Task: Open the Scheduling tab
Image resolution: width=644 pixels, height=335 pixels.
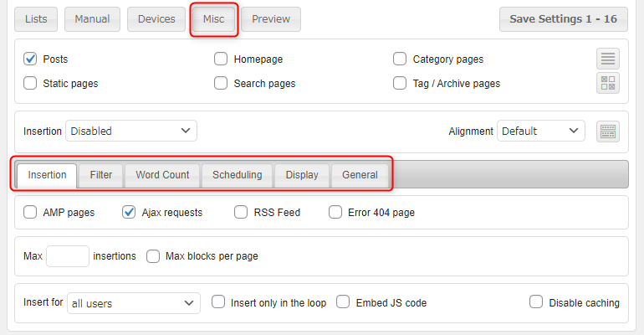Action: coord(237,175)
